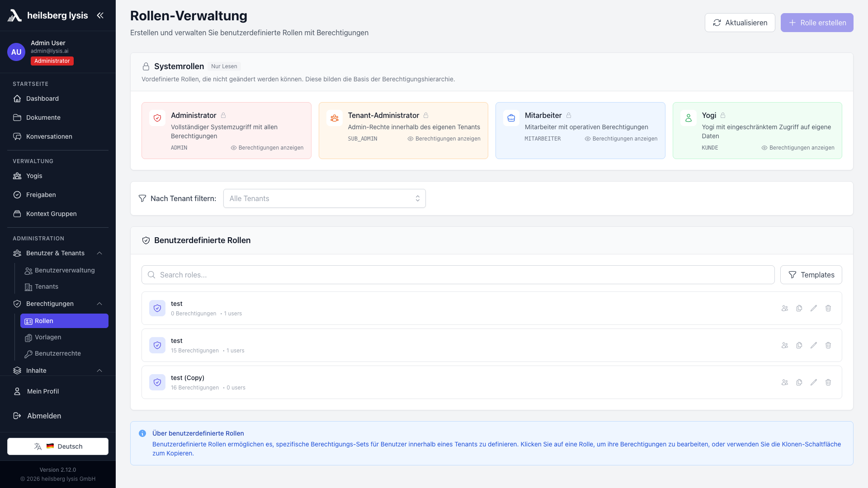Open Tenants submenu item
The width and height of the screenshot is (868, 488).
[64, 286]
